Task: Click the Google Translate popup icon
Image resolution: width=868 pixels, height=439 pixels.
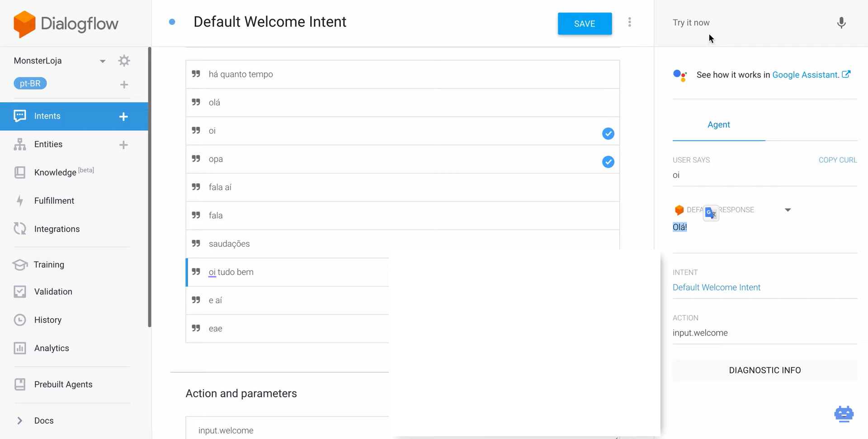Action: click(711, 213)
